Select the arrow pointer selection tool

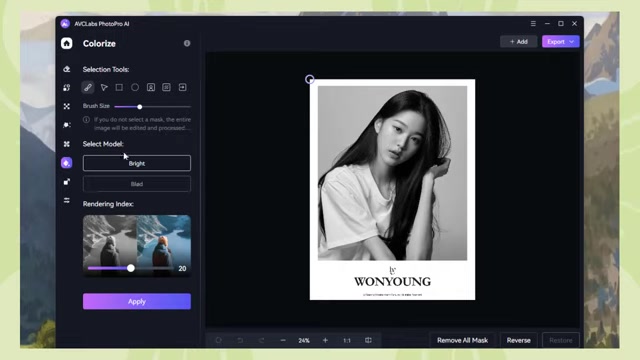[104, 87]
